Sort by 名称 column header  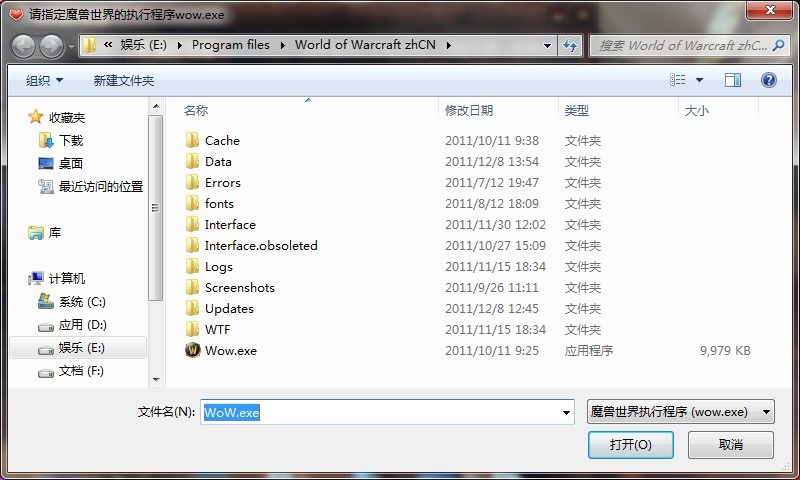pyautogui.click(x=196, y=110)
